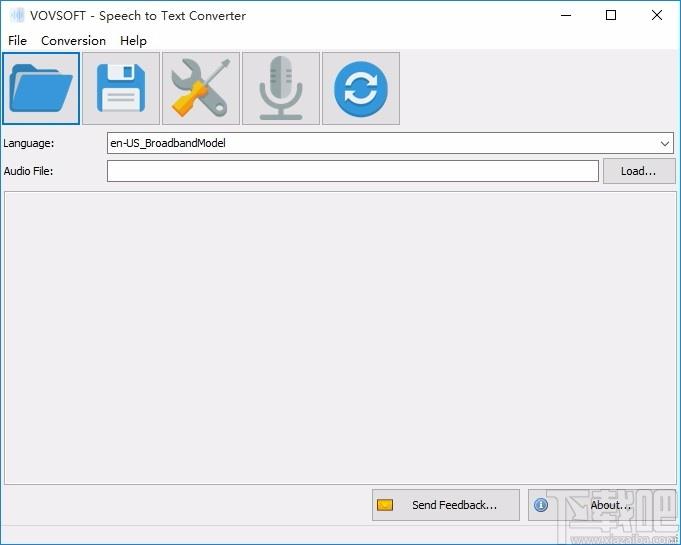Open the File menu
Viewport: 681px width, 545px height.
(x=17, y=41)
